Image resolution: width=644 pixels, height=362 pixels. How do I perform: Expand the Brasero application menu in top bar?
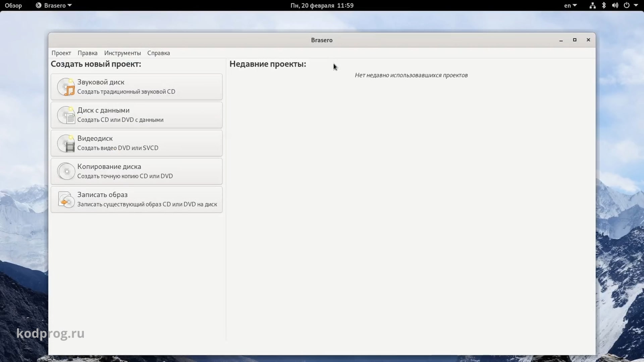point(54,5)
